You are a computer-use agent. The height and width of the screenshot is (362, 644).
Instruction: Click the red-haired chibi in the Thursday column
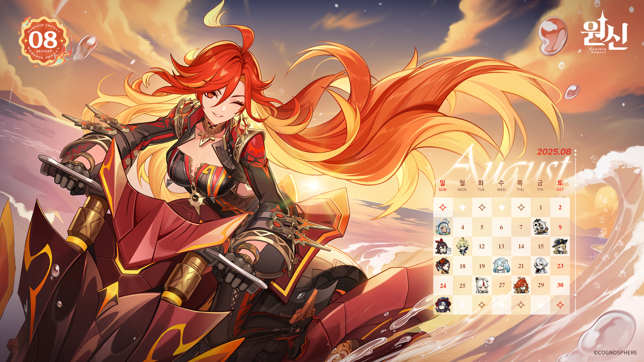tap(521, 285)
